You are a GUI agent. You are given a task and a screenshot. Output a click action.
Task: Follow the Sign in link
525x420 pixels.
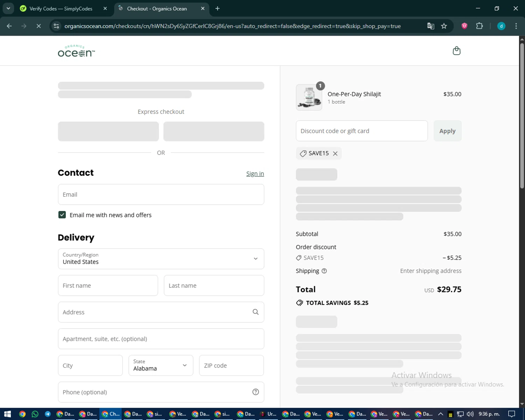(255, 174)
